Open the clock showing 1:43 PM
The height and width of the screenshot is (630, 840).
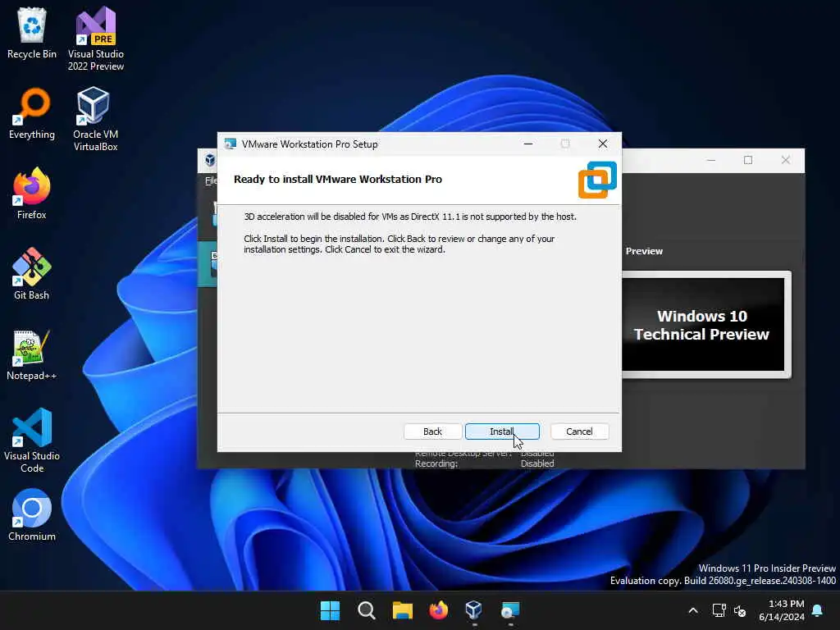782,610
